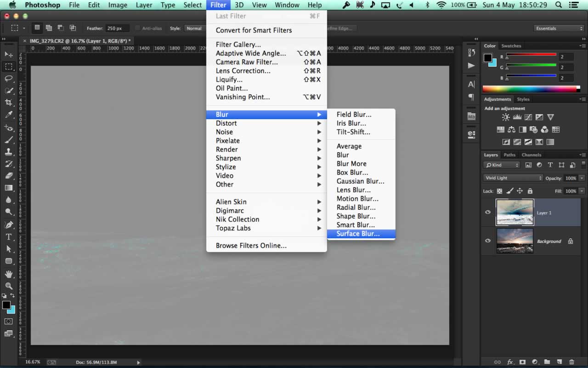Toggle the Quick Mask mode button

click(8, 321)
